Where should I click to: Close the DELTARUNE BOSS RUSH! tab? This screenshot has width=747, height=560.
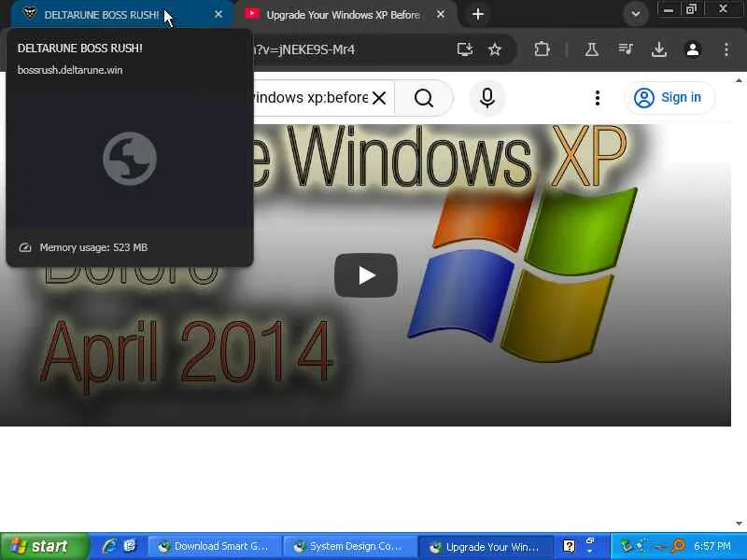pyautogui.click(x=218, y=14)
